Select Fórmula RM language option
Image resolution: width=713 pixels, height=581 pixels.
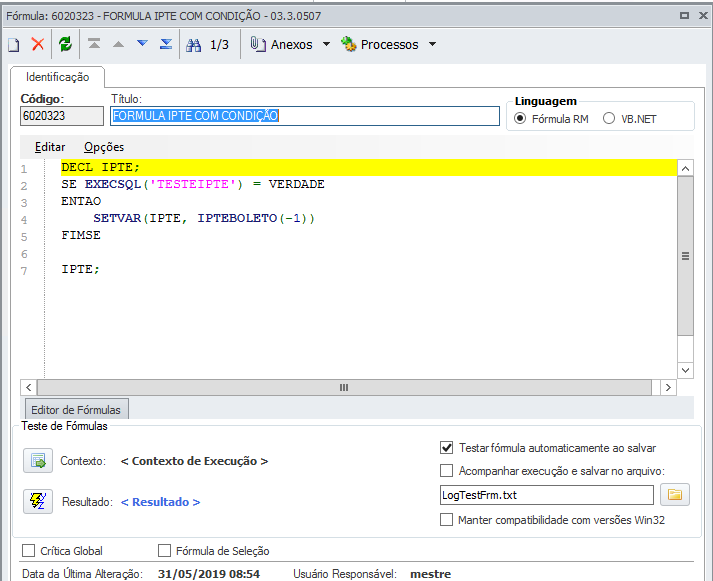pos(520,119)
